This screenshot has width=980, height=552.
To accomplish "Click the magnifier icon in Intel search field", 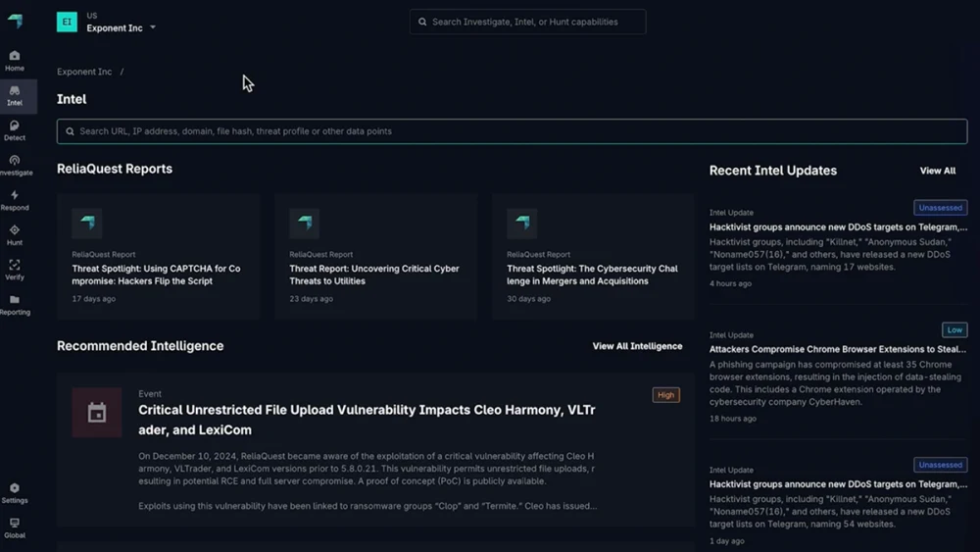I will click(70, 131).
